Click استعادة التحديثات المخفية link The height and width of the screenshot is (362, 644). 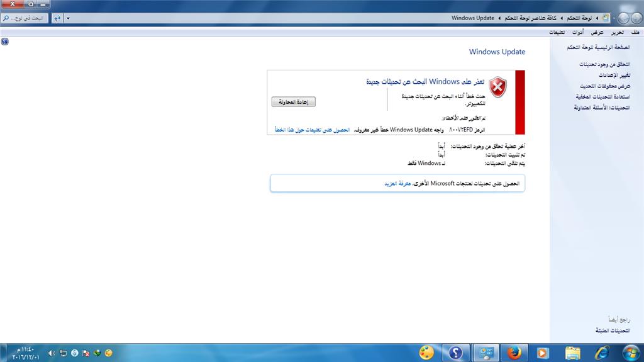[x=603, y=96]
